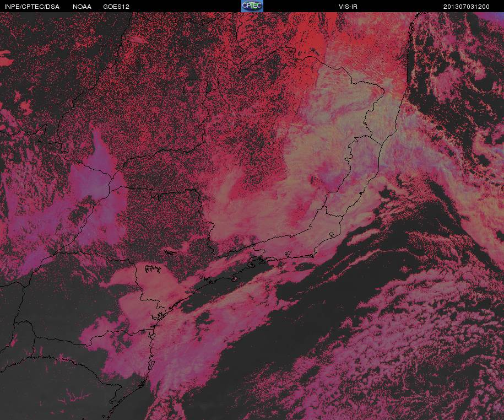
Task: Click the VIS-IR channel label
Action: tap(348, 7)
